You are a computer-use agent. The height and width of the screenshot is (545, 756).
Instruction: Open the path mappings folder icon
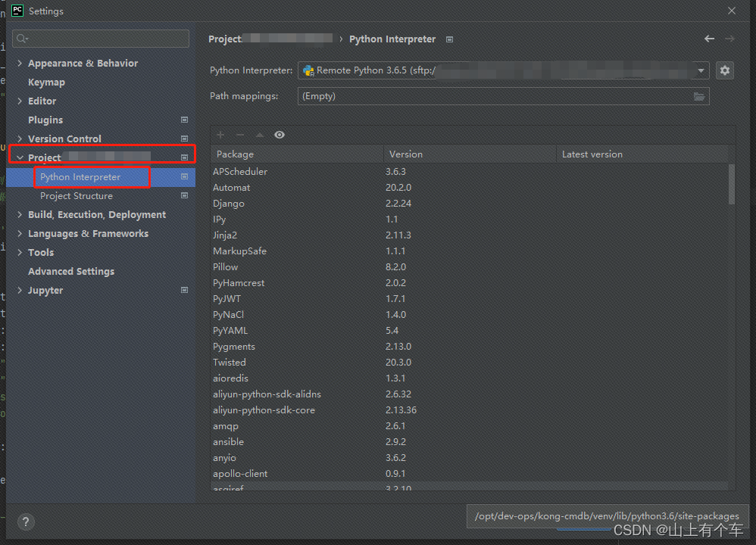point(699,96)
